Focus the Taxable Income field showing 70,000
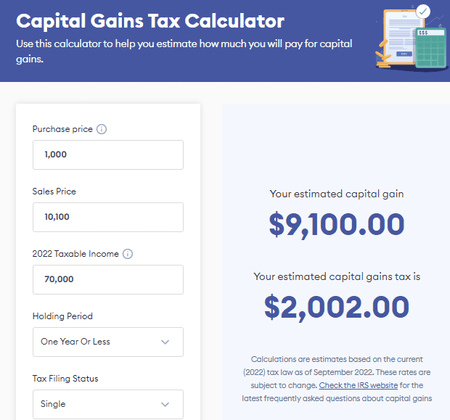This screenshot has width=450, height=420. [x=108, y=280]
